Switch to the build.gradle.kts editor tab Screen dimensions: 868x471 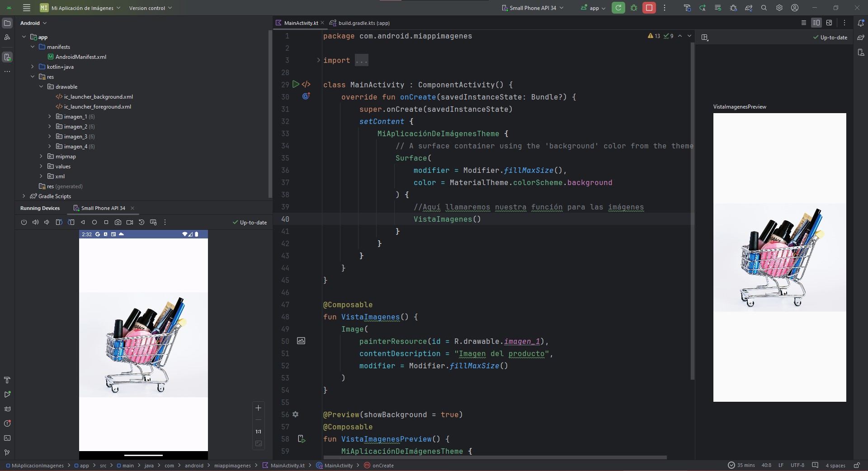363,23
